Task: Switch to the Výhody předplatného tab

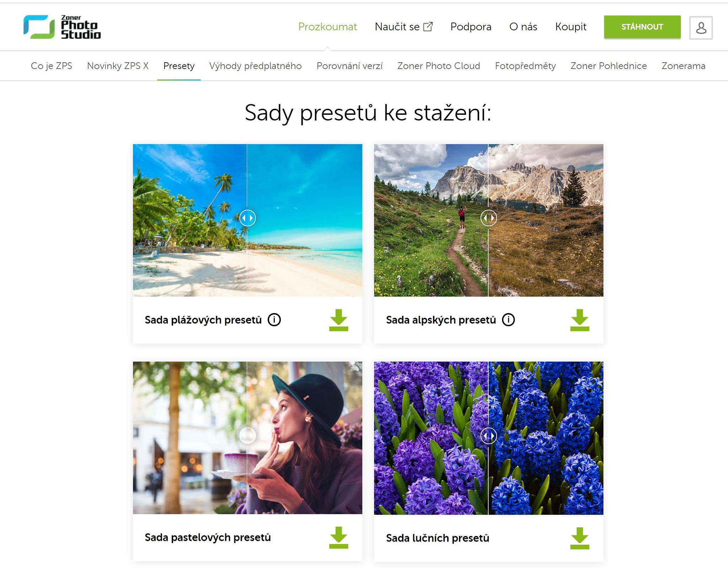Action: tap(255, 66)
